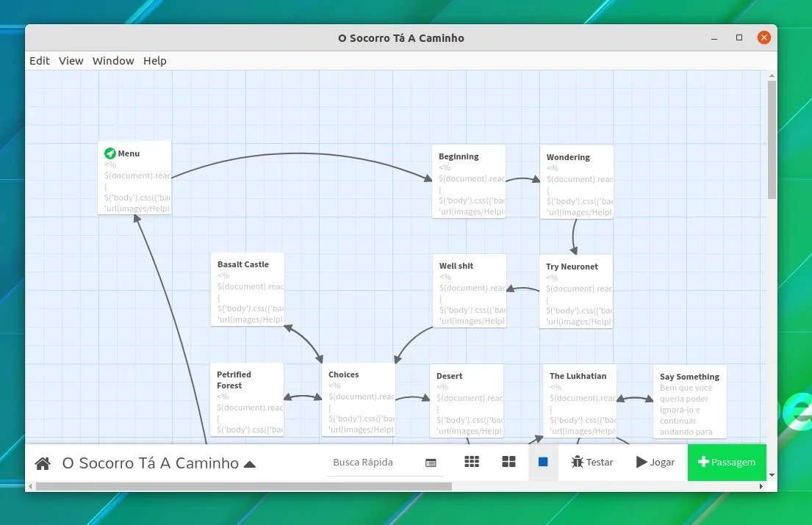Toggle the passage list search icon

[x=431, y=463]
